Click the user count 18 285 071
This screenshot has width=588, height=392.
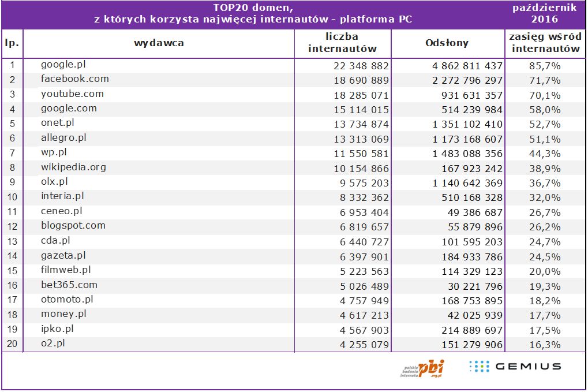tap(361, 96)
